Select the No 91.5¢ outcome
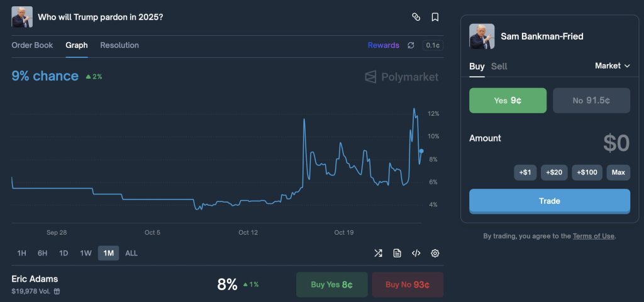This screenshot has height=302, width=644. coord(591,100)
